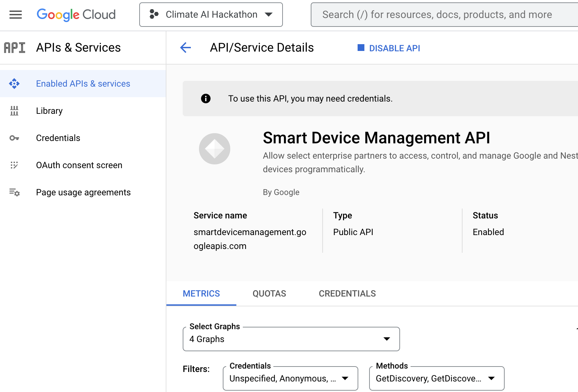Open the Credentials filter dropdown
This screenshot has height=392, width=578.
[x=290, y=378]
